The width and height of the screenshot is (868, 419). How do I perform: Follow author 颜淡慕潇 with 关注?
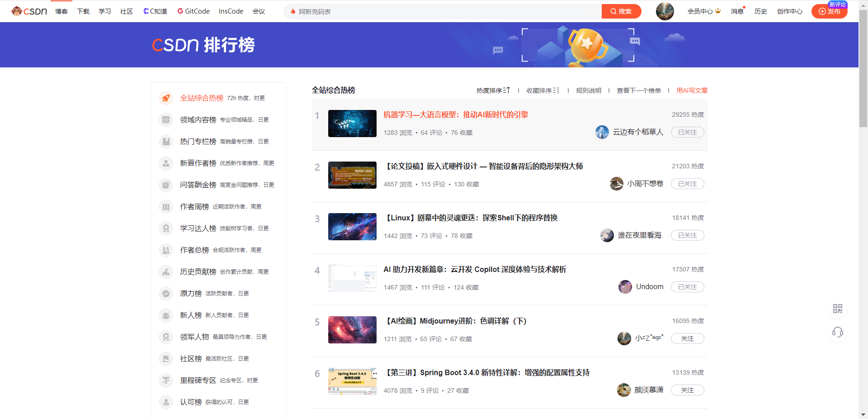tap(687, 390)
